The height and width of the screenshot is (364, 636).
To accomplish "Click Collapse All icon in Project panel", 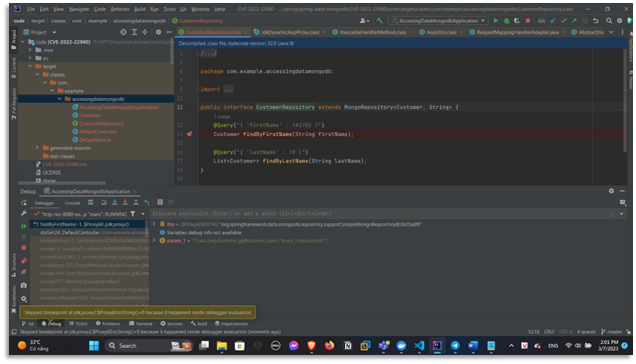I will point(145,32).
